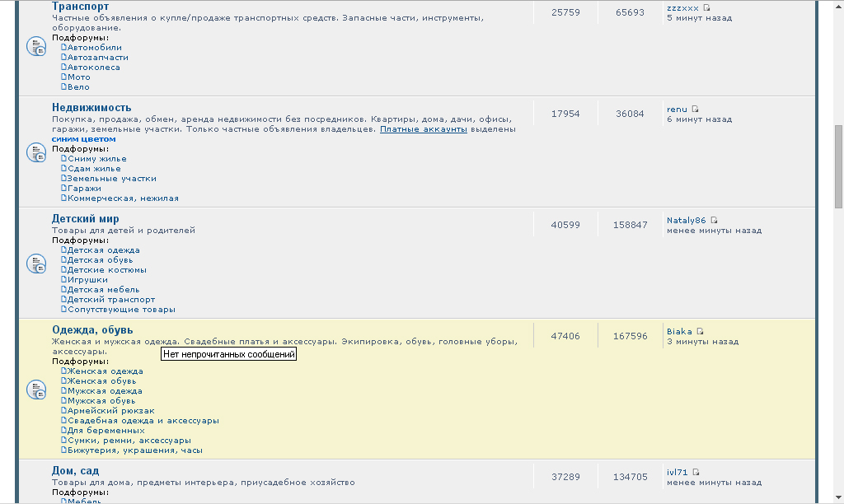Click the forum icon next to Детский мир
This screenshot has height=504, width=844.
(36, 264)
